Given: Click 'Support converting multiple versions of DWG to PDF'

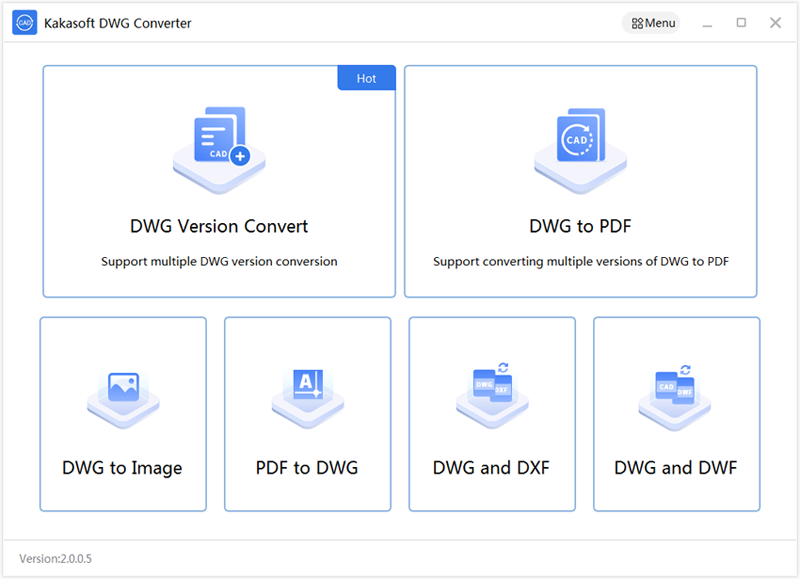Looking at the screenshot, I should [581, 262].
